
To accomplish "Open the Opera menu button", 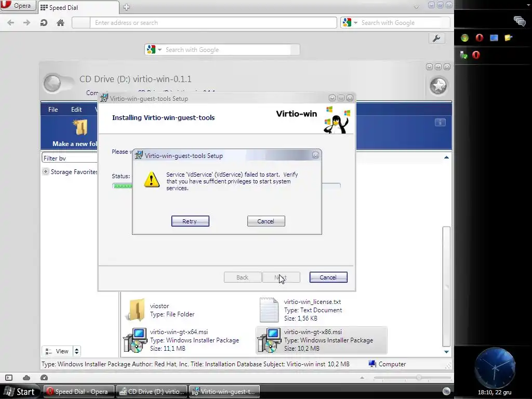I will pos(18,5).
